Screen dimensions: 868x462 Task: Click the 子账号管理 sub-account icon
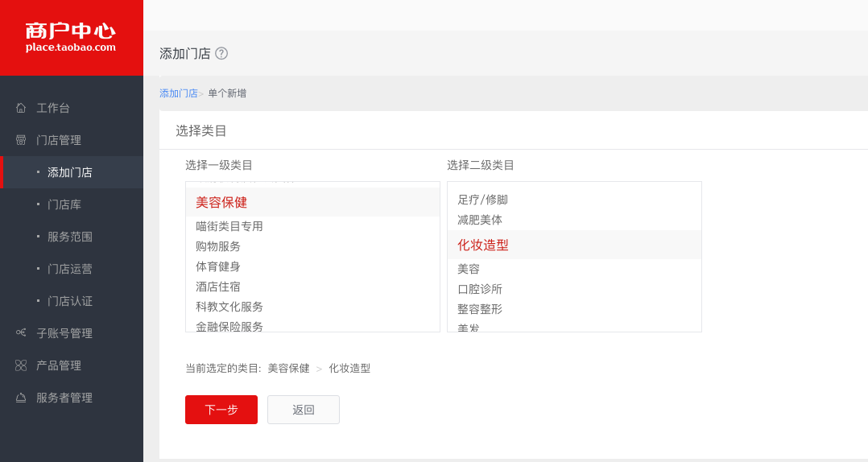coord(21,332)
